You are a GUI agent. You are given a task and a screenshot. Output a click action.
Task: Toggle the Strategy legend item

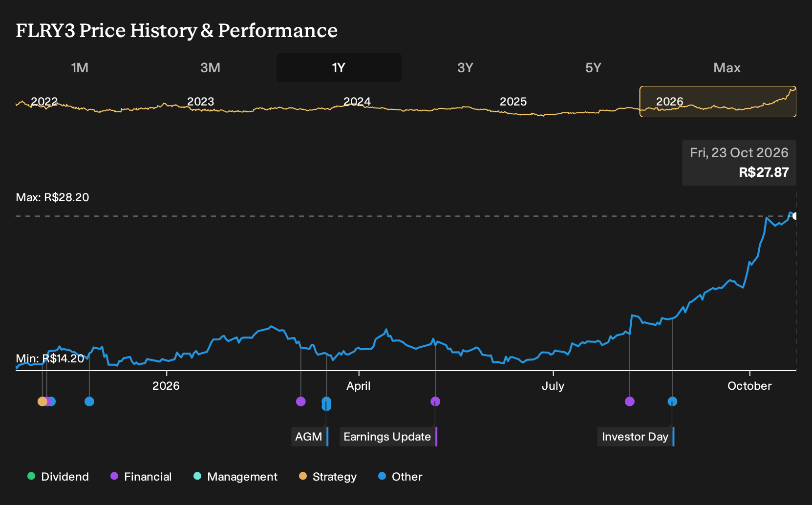[x=328, y=476]
